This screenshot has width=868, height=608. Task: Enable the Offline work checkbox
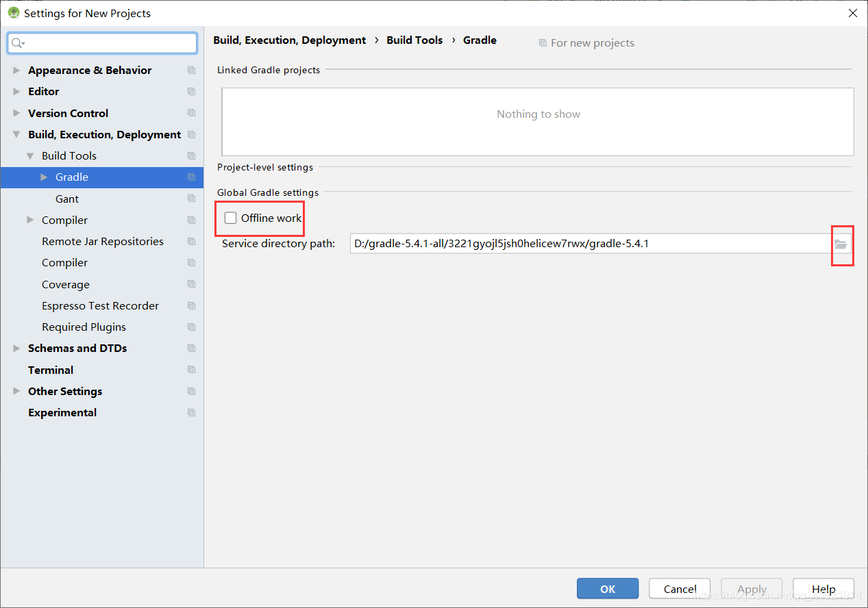[x=231, y=218]
